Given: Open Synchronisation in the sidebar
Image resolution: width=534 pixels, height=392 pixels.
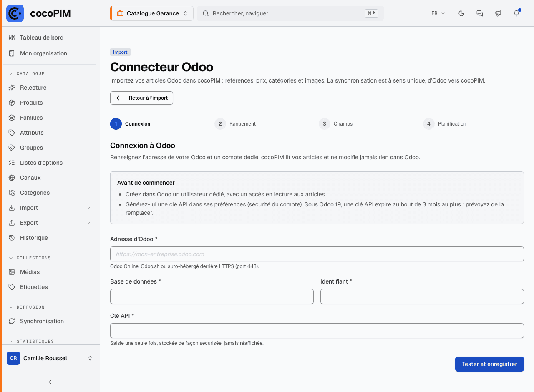Looking at the screenshot, I should (x=50, y=321).
